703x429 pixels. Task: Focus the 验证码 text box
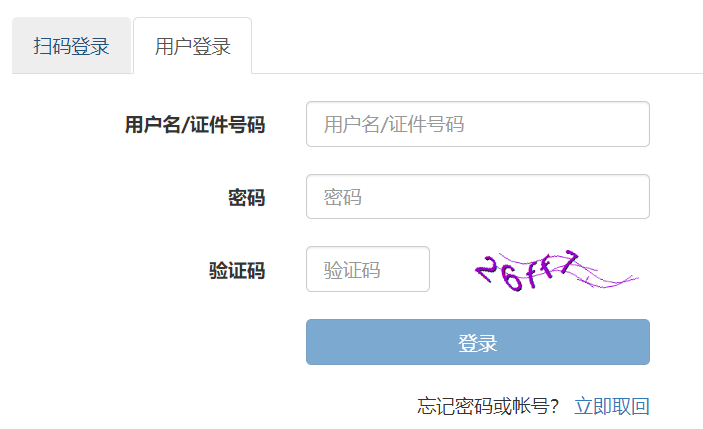(x=367, y=269)
